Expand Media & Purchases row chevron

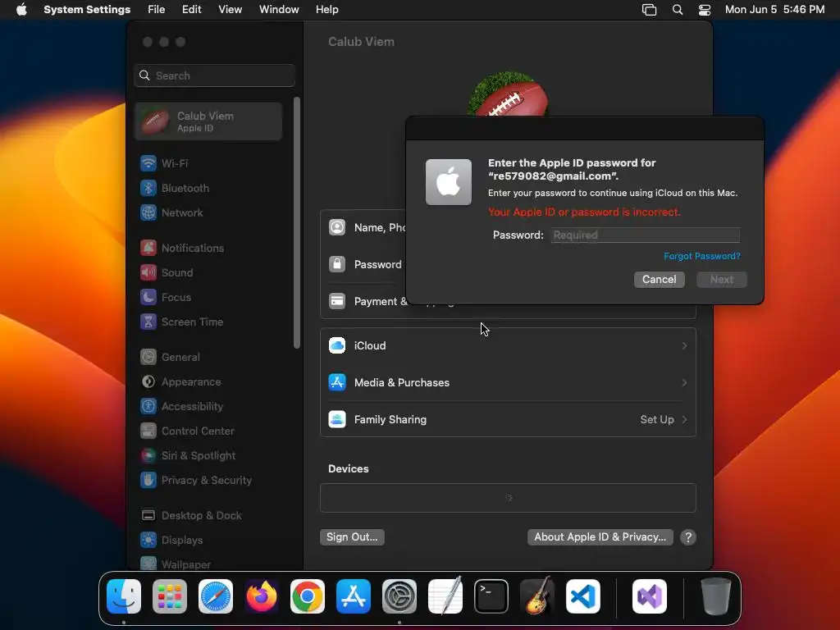pyautogui.click(x=684, y=383)
